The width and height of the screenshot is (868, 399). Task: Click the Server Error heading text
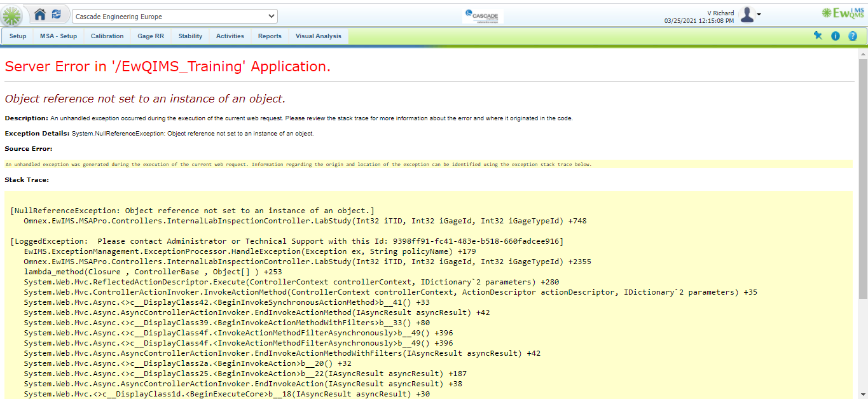coord(168,66)
